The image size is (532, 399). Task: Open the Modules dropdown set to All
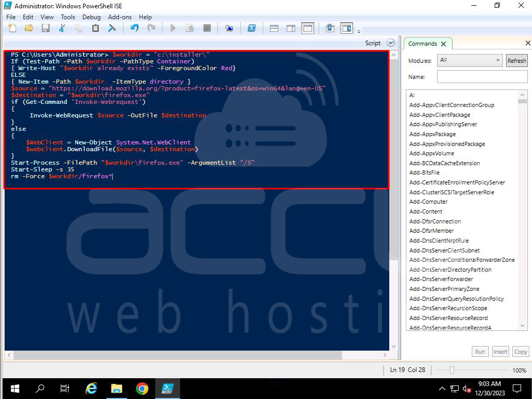[469, 60]
